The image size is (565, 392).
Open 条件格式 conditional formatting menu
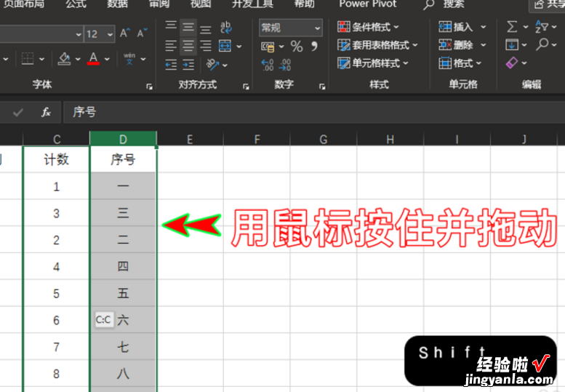point(368,27)
